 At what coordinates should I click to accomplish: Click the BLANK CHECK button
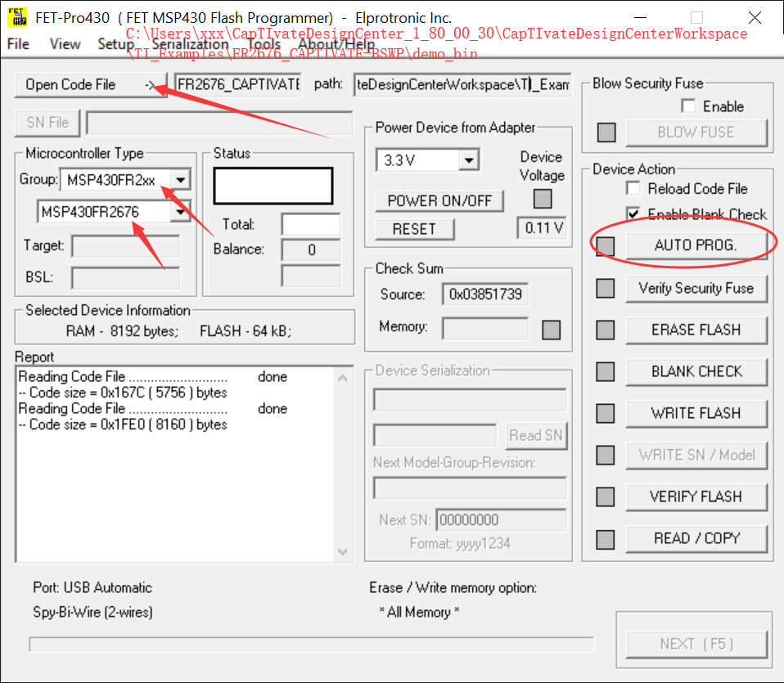(x=696, y=371)
